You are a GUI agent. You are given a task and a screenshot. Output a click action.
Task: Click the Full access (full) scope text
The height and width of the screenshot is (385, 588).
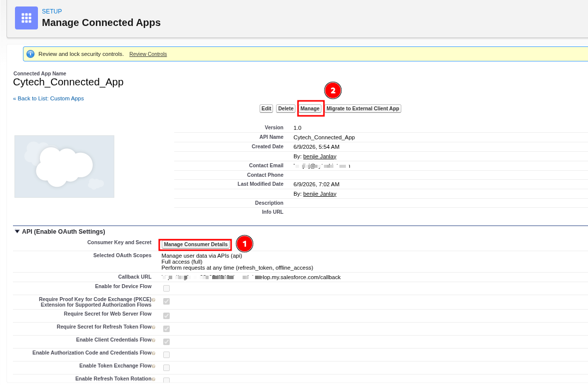coord(182,262)
